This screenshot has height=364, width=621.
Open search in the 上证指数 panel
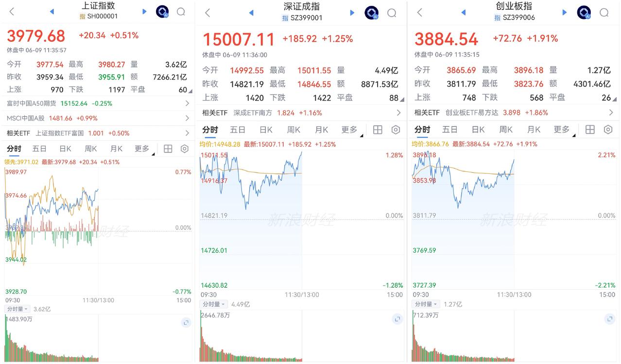coord(181,12)
